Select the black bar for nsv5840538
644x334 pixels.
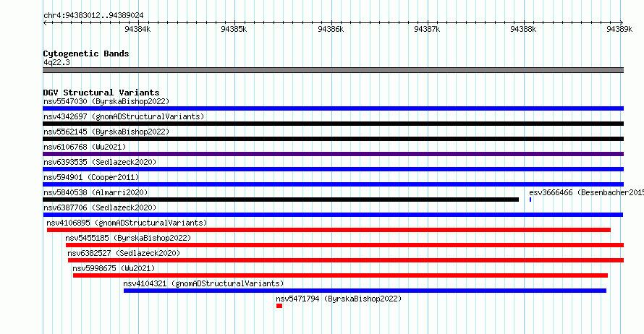coord(281,200)
